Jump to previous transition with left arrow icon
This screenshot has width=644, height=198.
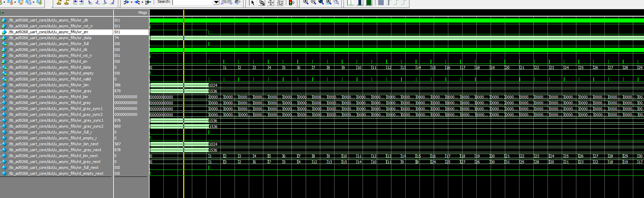point(75,2)
